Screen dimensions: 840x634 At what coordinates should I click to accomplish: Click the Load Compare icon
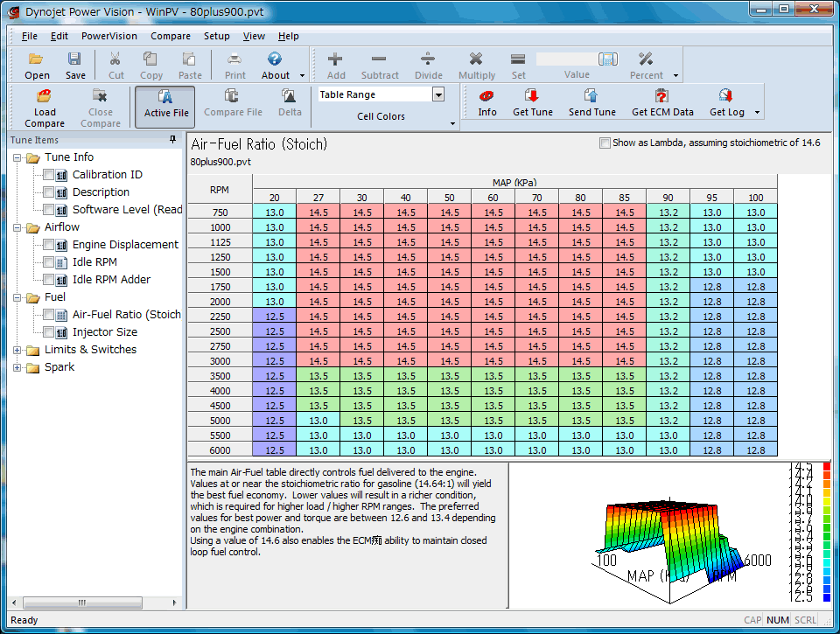click(x=44, y=96)
